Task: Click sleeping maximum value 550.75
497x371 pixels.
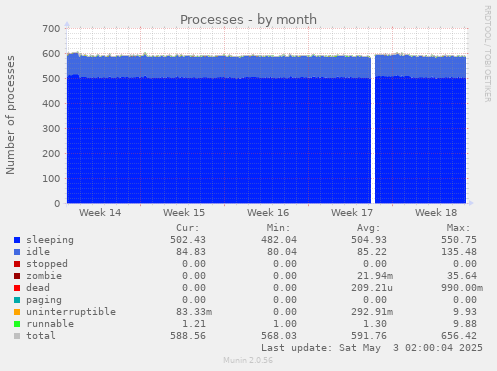Action: (x=459, y=240)
